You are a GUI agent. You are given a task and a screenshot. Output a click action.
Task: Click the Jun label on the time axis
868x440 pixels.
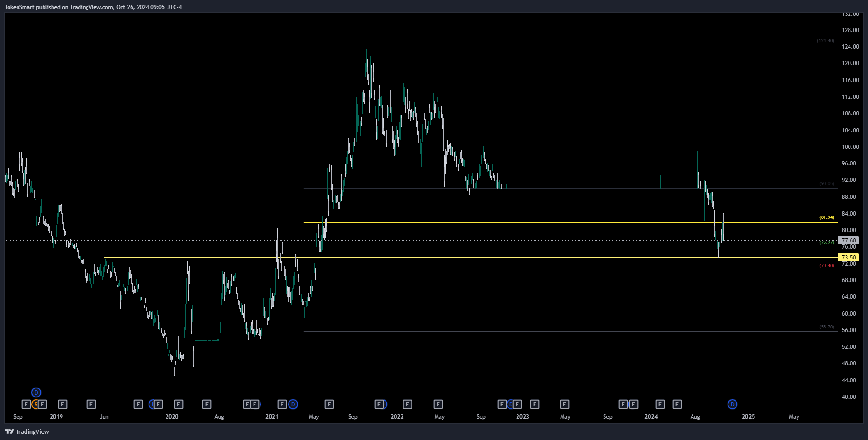click(104, 417)
